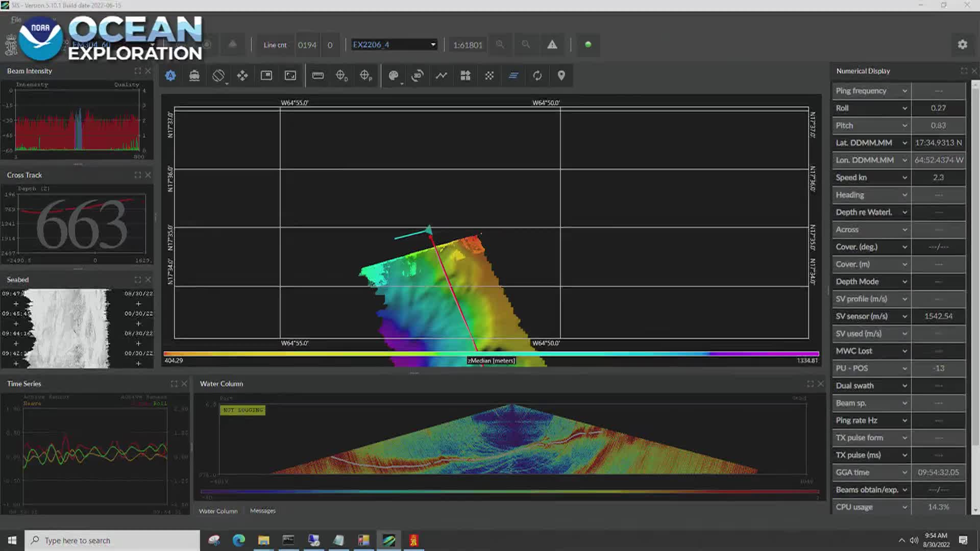
Task: Click the NOT LOGGING status label
Action: pyautogui.click(x=243, y=410)
